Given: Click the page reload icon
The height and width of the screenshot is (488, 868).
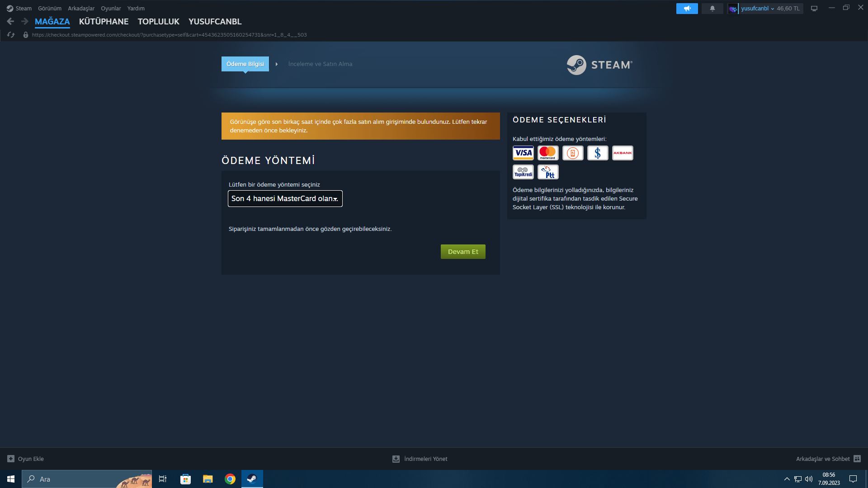Looking at the screenshot, I should tap(11, 35).
